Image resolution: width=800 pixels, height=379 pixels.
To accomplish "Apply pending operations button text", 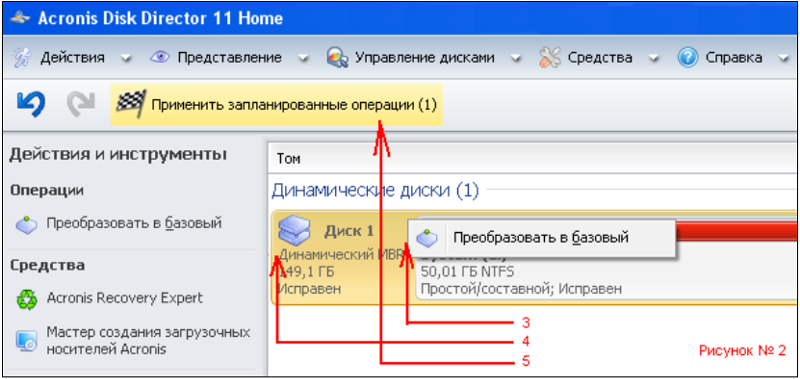I will point(294,105).
